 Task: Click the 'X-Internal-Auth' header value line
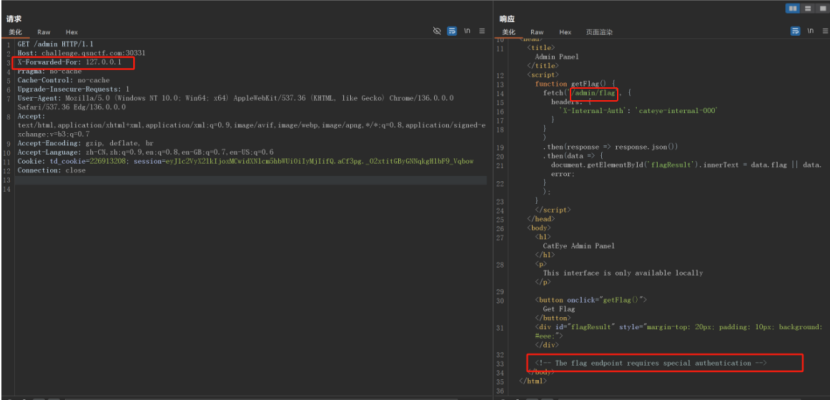[638, 111]
